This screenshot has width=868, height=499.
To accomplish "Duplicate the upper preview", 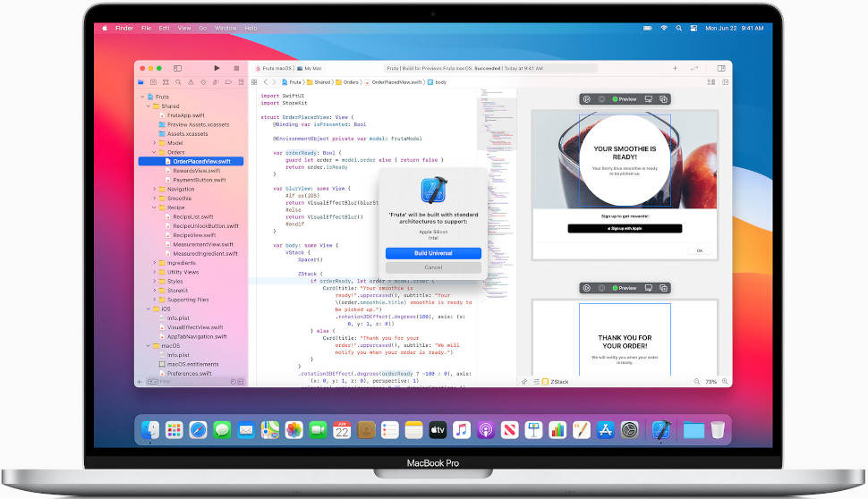I will coord(663,99).
